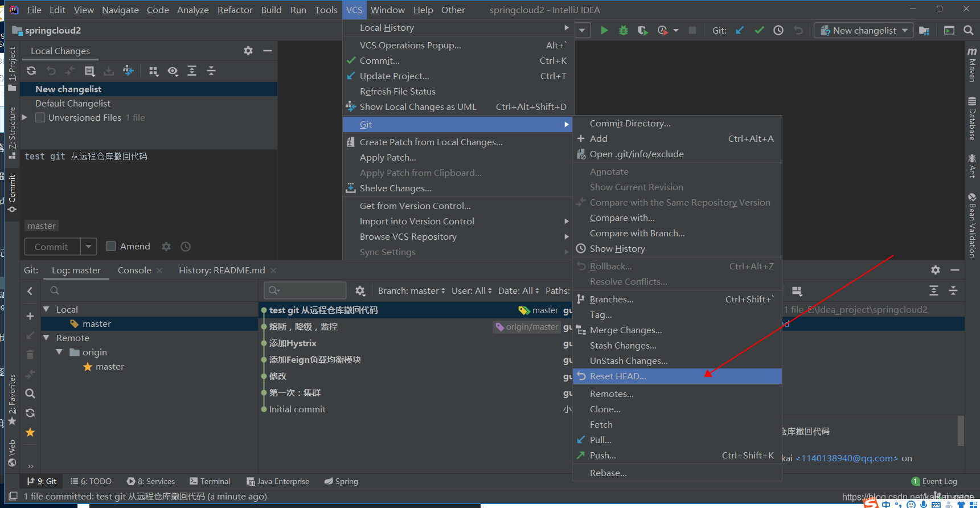Select commit '添加Hystrix' in log
Image resolution: width=980 pixels, height=508 pixels.
click(x=293, y=343)
